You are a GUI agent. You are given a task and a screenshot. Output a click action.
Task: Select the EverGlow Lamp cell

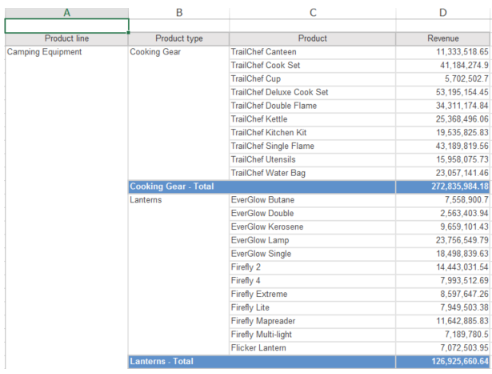tap(312, 240)
